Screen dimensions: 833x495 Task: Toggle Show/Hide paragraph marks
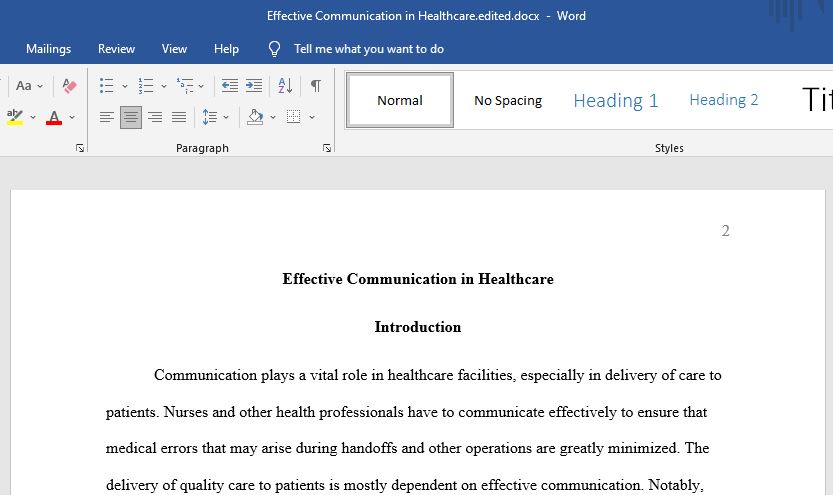(316, 86)
